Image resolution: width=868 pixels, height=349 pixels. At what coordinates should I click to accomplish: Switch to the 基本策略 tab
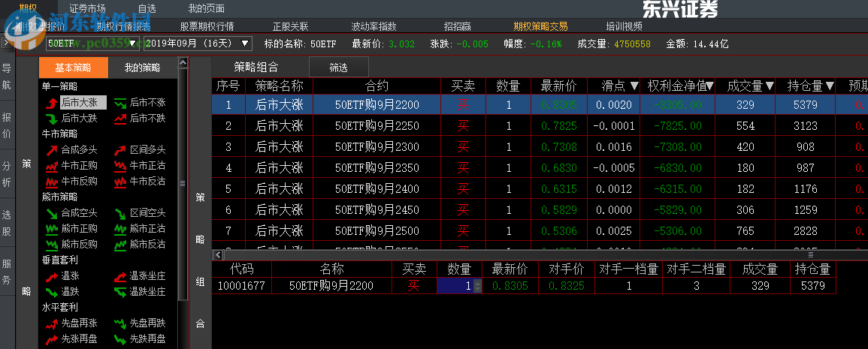[x=73, y=68]
